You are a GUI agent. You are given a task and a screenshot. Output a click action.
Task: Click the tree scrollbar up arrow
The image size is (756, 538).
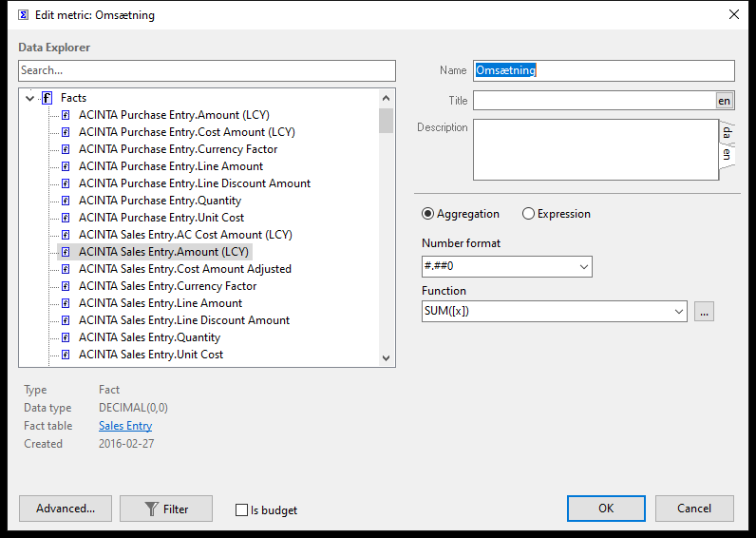pyautogui.click(x=386, y=99)
